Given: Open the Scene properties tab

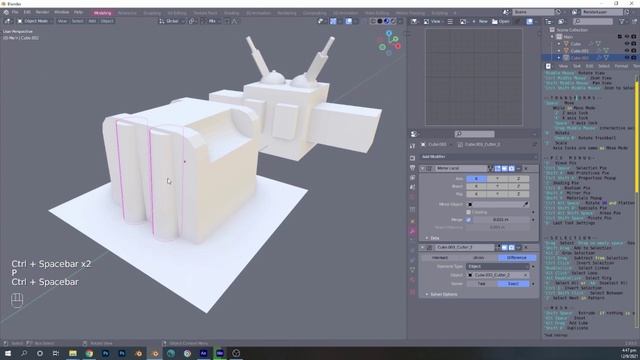Looking at the screenshot, I should pos(413,187).
